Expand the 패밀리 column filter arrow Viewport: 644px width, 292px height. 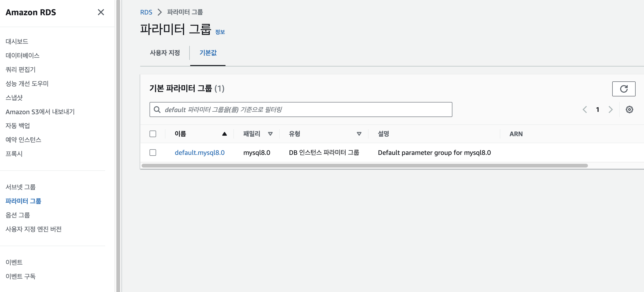tap(270, 134)
